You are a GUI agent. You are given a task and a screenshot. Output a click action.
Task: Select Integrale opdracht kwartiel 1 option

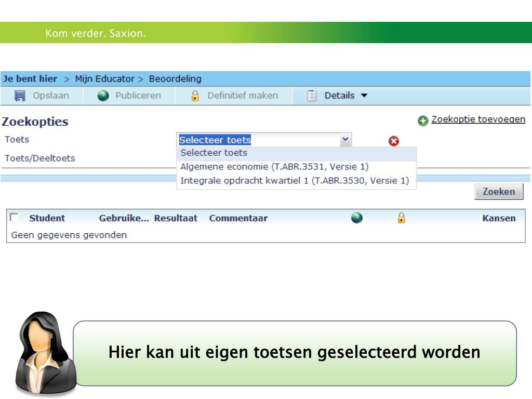(x=295, y=181)
